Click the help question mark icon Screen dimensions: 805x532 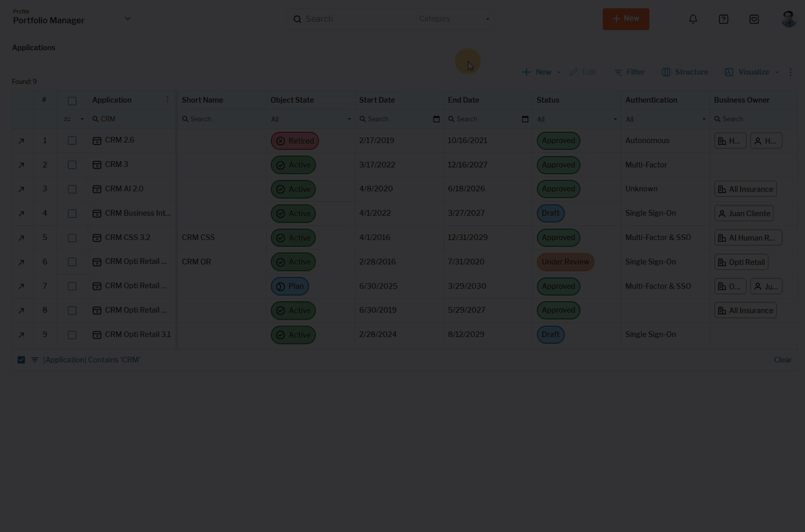[x=724, y=19]
